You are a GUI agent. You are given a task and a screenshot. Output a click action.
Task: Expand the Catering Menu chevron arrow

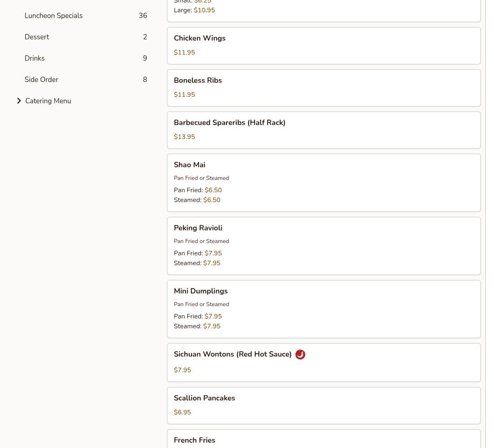pyautogui.click(x=19, y=101)
